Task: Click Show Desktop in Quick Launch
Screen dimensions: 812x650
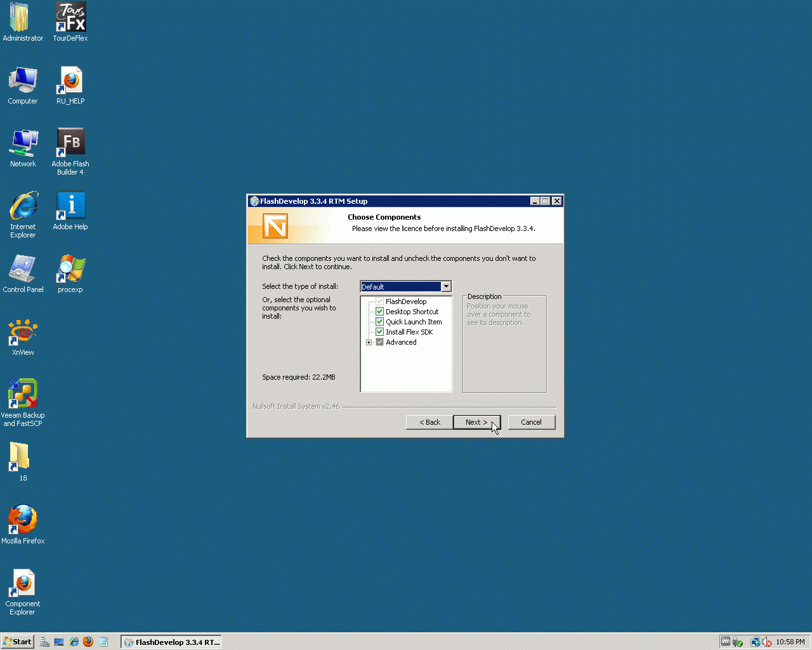Action: click(x=59, y=642)
